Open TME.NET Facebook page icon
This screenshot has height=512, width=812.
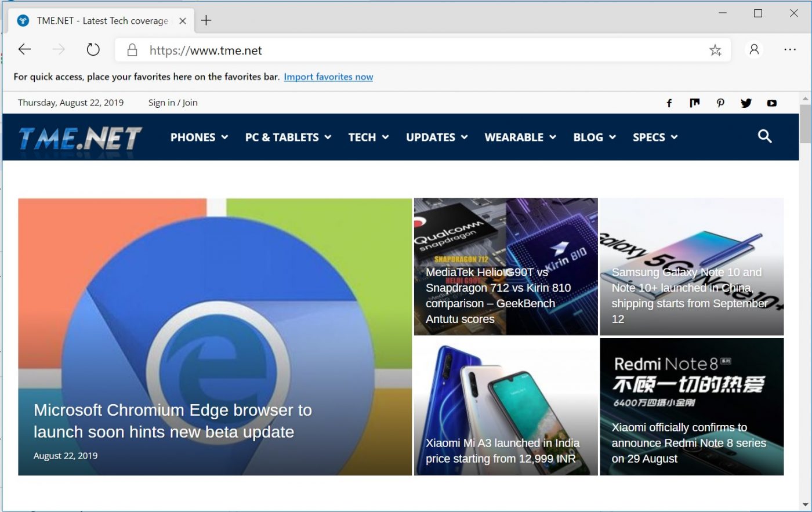point(669,103)
